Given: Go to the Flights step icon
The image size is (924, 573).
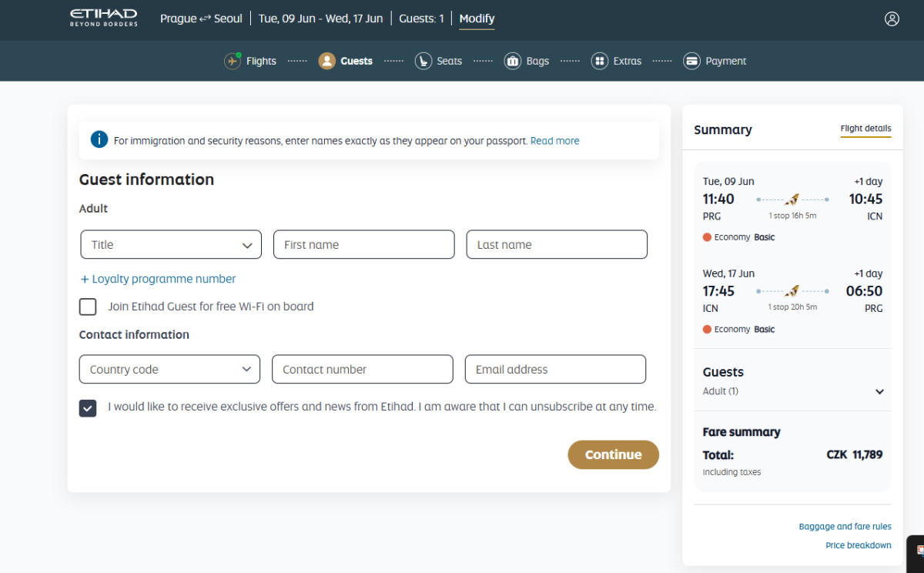Looking at the screenshot, I should coord(233,61).
